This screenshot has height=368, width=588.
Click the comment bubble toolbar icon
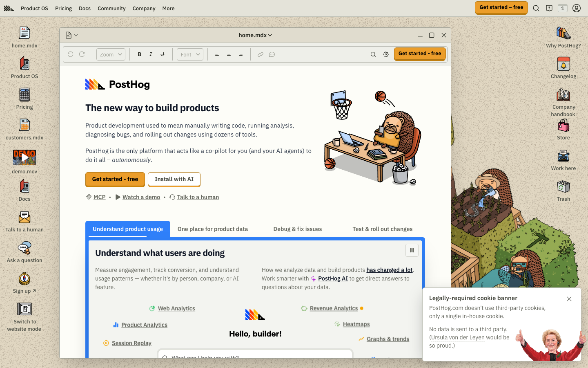point(272,54)
